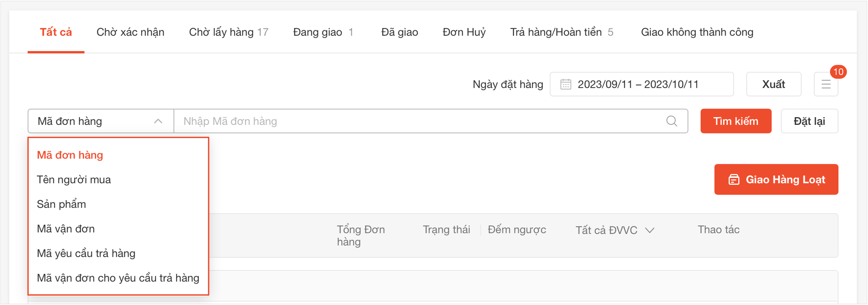868x305 pixels.
Task: Collapse the Mã đơn hàng dropdown chevron
Action: pos(158,121)
